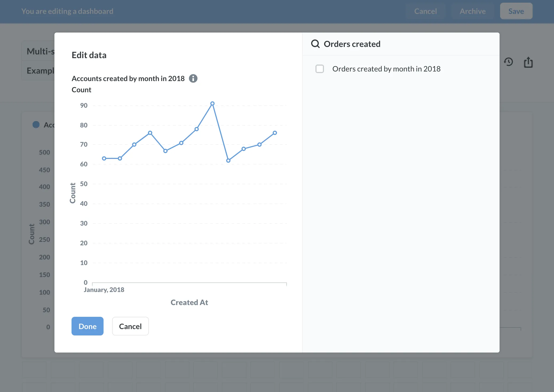The image size is (554, 392).
Task: Save the dashboard
Action: (x=516, y=11)
